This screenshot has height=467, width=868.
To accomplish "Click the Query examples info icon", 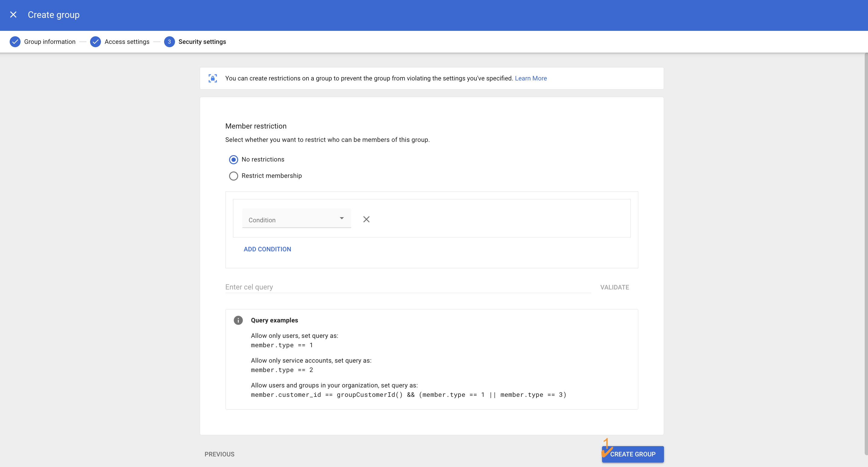I will click(x=238, y=320).
